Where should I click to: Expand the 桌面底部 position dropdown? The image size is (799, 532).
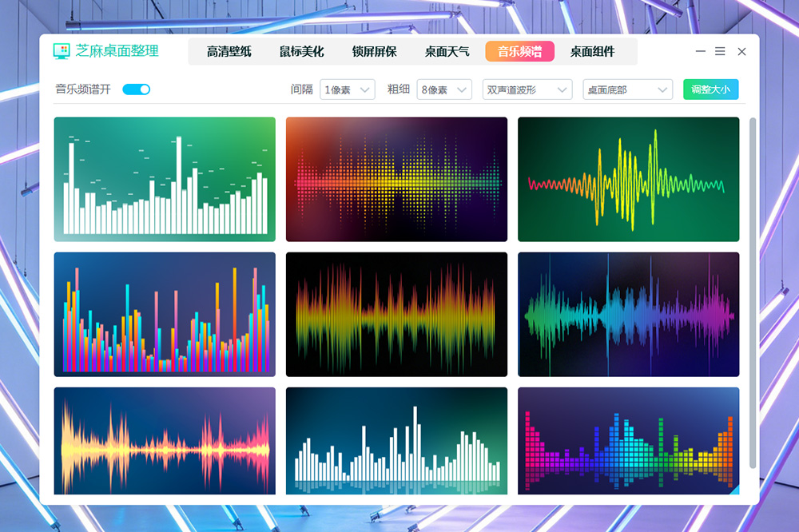coord(628,89)
